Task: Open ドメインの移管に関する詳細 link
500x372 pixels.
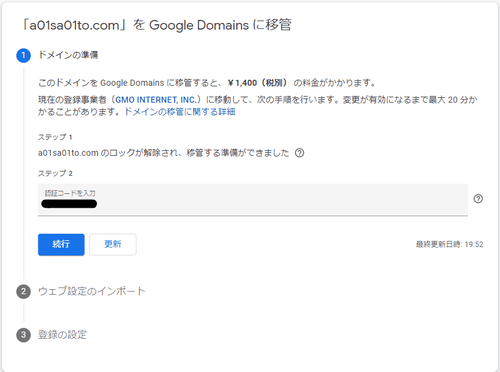Action: click(x=180, y=112)
